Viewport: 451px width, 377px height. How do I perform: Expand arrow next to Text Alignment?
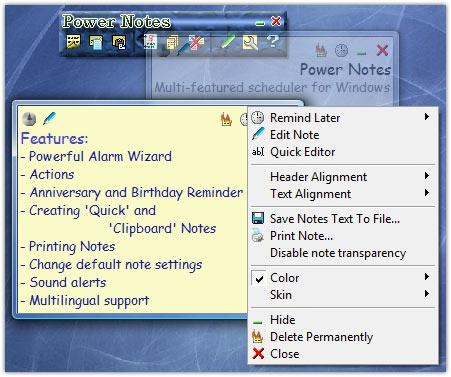tap(427, 193)
